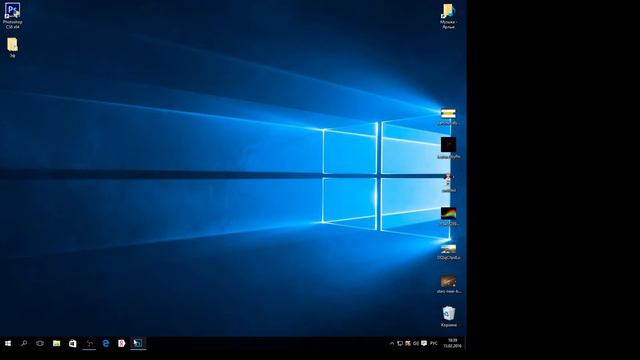Select the stars image file on the desktop
The image size is (640, 360).
tap(448, 284)
